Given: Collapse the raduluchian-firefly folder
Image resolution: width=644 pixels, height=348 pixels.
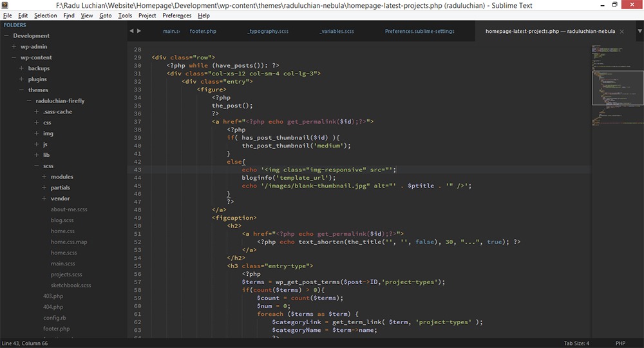Looking at the screenshot, I should tap(29, 101).
